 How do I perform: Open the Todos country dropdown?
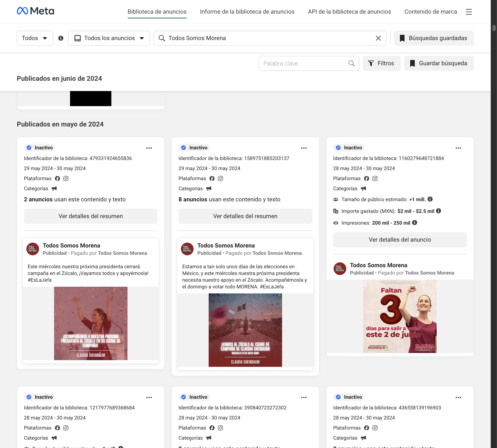[35, 38]
